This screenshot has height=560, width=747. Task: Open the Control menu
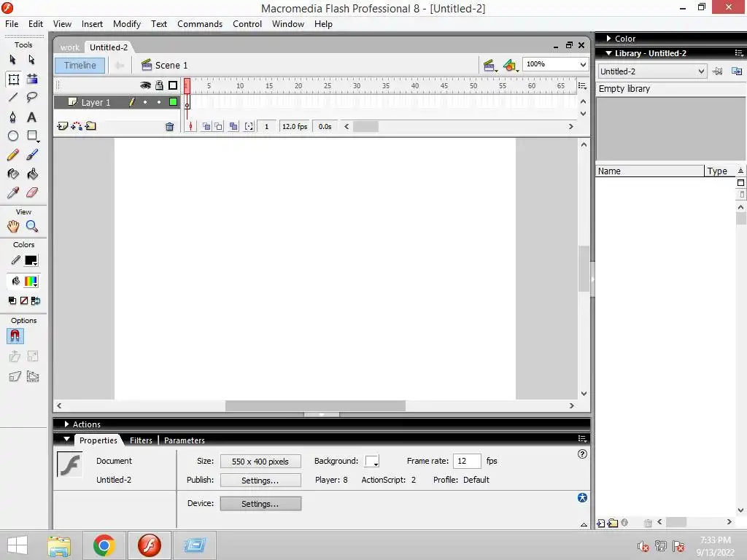click(x=247, y=24)
